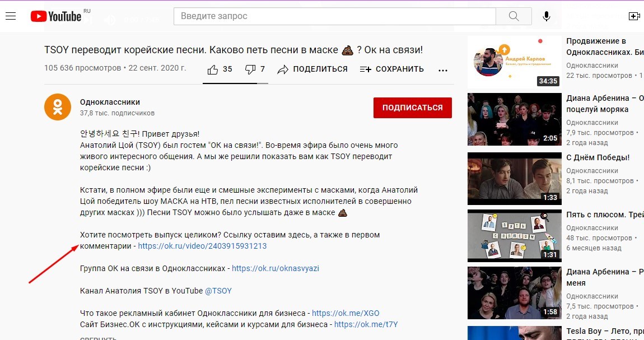Open 'Пять с плюсом' video title
The width and height of the screenshot is (644, 340).
point(605,215)
